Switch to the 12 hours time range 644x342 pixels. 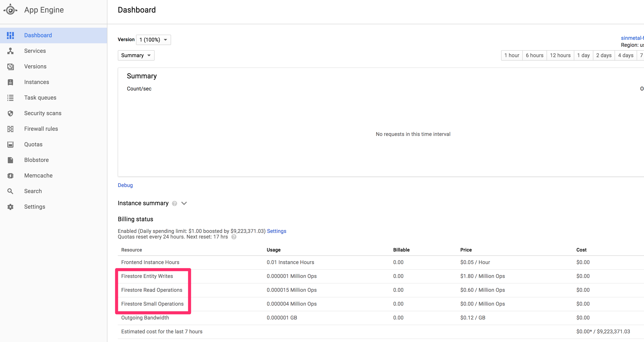point(560,55)
